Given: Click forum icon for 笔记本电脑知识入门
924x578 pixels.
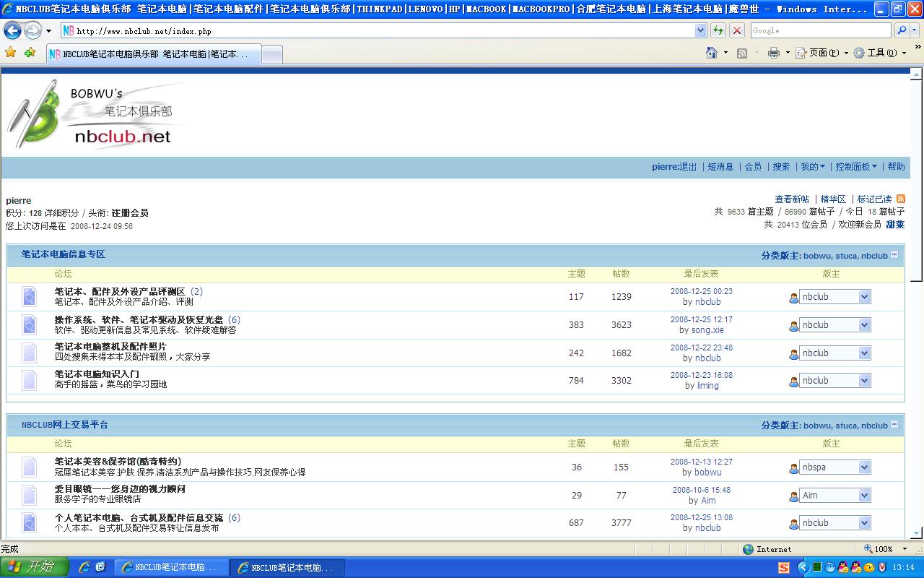Looking at the screenshot, I should point(29,380).
